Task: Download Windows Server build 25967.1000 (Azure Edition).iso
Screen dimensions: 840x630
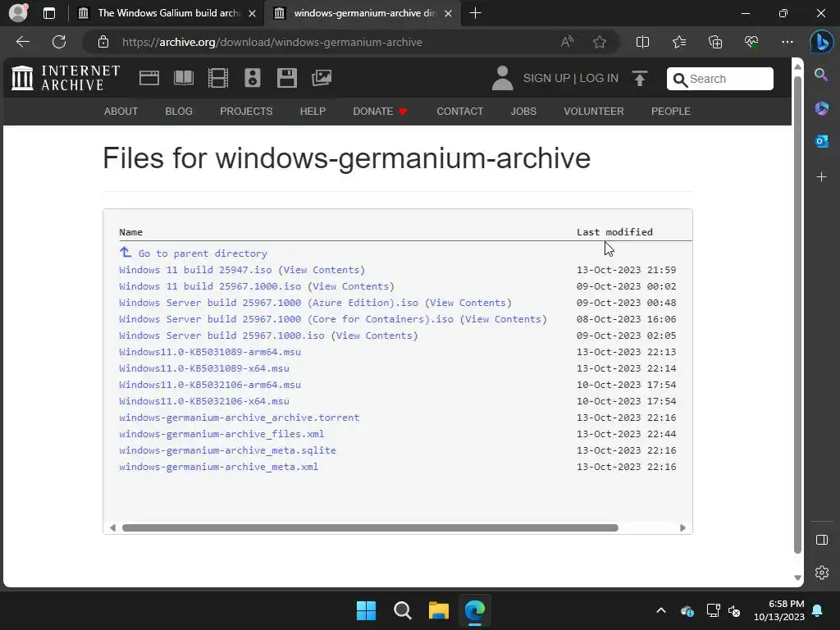Action: (x=268, y=303)
